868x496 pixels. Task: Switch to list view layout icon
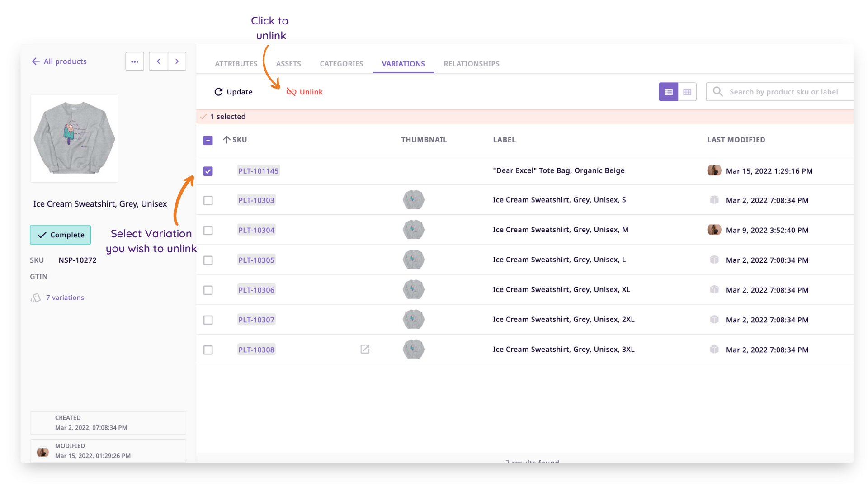[x=668, y=92]
